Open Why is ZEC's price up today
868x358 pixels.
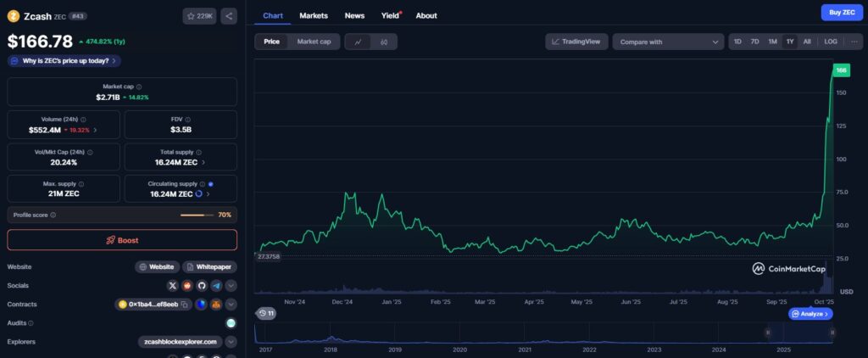(x=64, y=61)
